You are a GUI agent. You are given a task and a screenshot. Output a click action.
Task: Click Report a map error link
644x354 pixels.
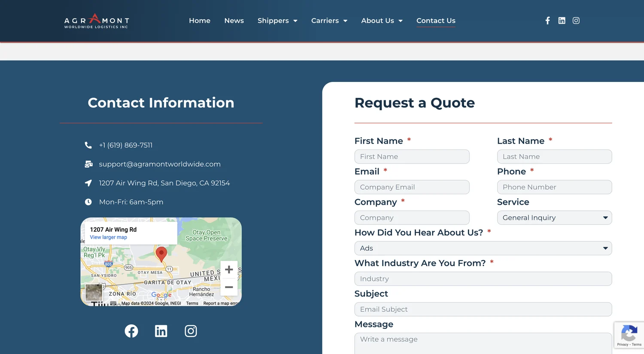221,303
